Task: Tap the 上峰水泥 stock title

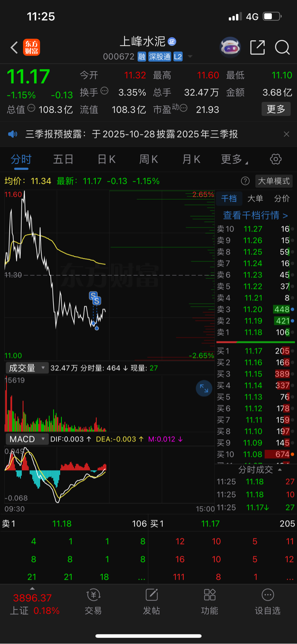Action: pos(142,41)
